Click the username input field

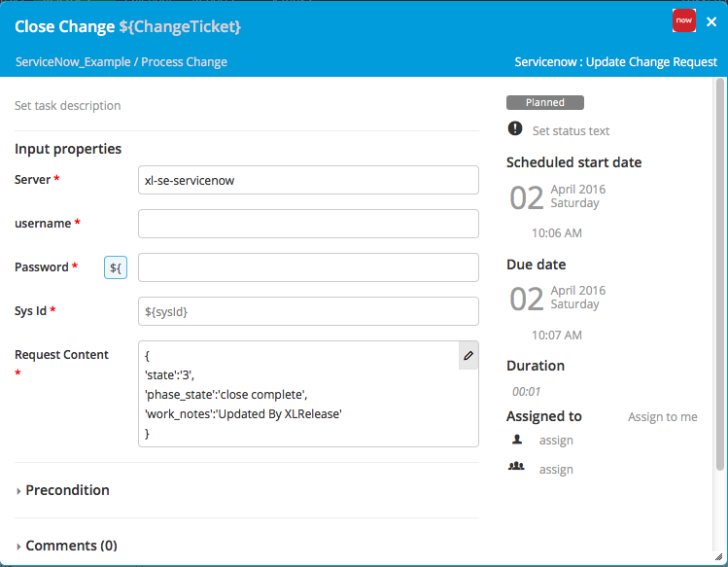tap(308, 224)
